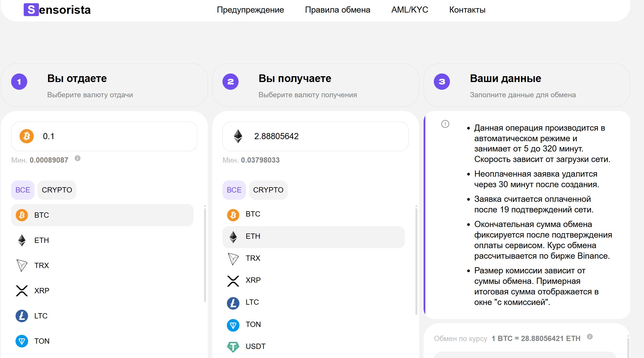Open the info tooltip next to minimum BTC amount
Viewport: 644px width, 358px height.
[x=77, y=158]
